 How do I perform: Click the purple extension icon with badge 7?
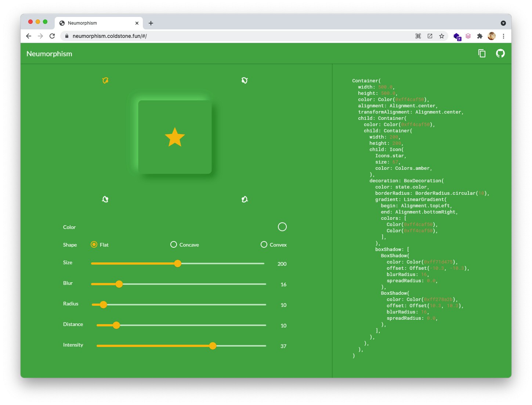(x=456, y=36)
